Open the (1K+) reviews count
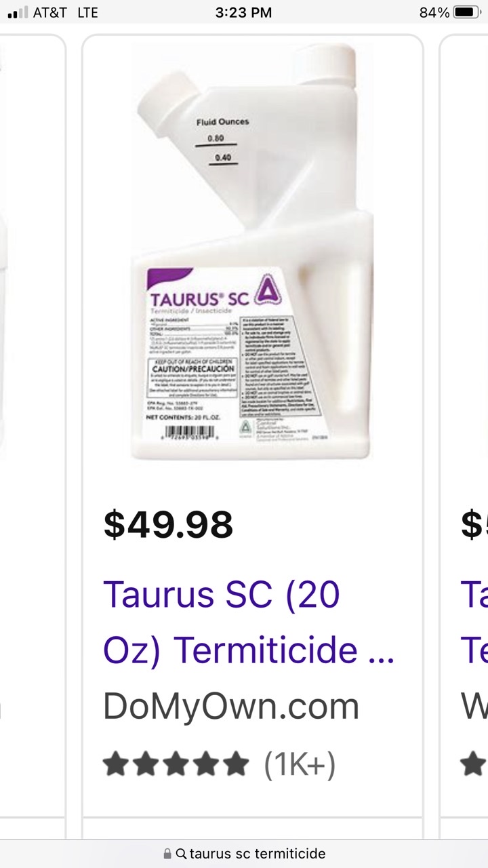 click(300, 764)
